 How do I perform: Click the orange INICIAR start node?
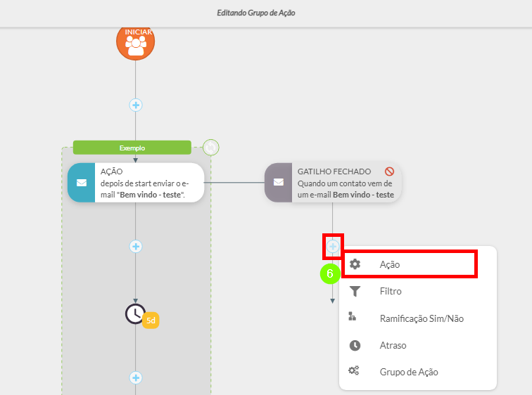coord(135,41)
